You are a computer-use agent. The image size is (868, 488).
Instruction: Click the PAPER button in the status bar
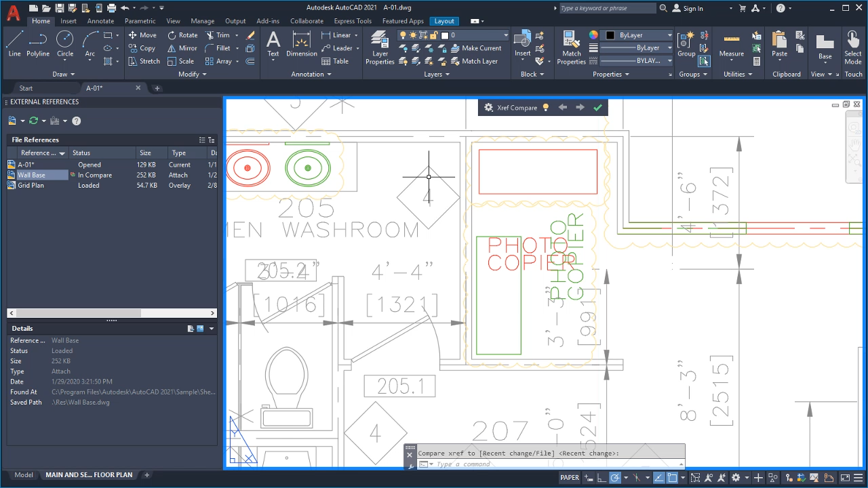click(570, 477)
